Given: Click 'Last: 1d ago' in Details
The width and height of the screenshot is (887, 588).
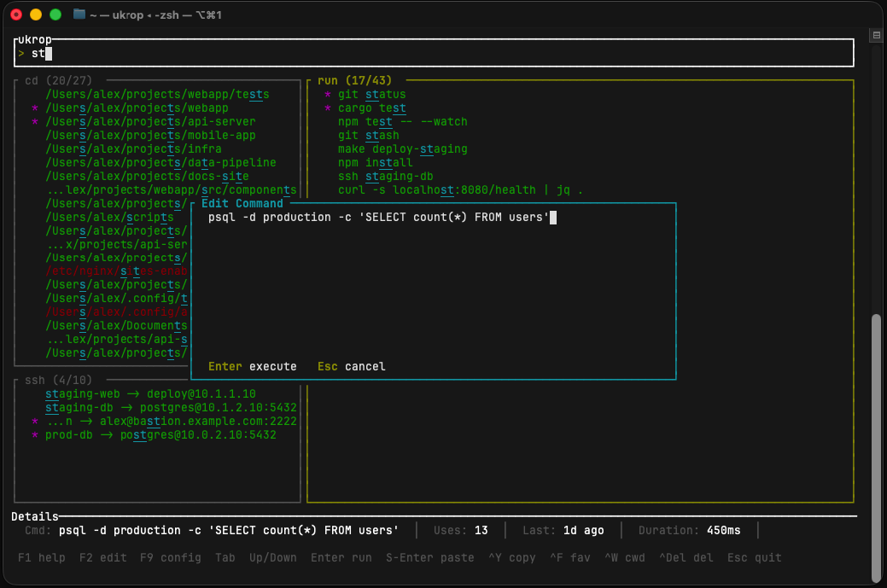Looking at the screenshot, I should (x=563, y=530).
